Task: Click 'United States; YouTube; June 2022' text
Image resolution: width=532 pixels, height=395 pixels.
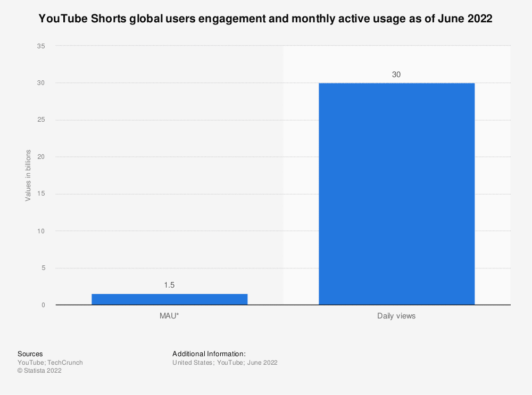Action: pos(225,363)
